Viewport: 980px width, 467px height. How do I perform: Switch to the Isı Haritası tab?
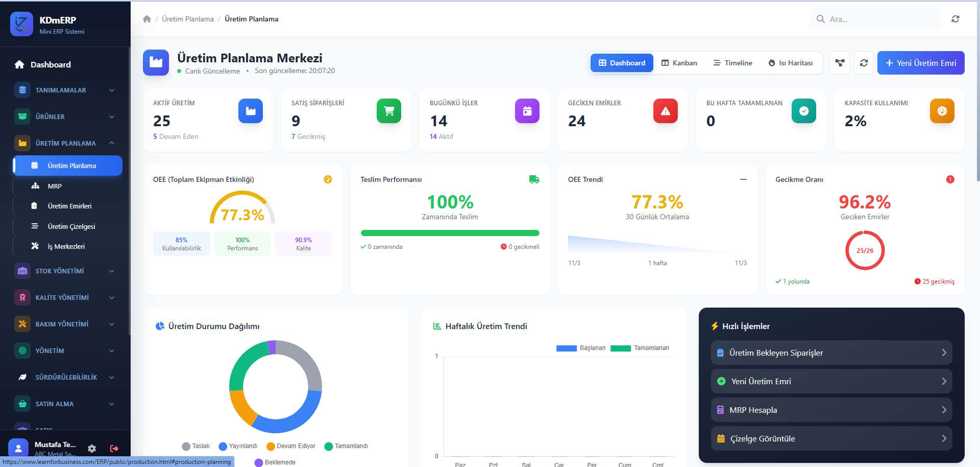[790, 63]
